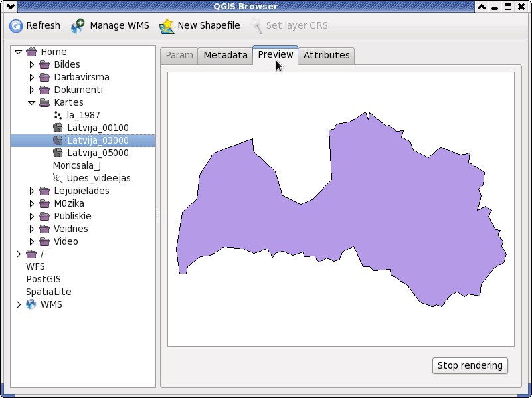Expand the root / node
Image resolution: width=532 pixels, height=398 pixels.
pyautogui.click(x=19, y=254)
